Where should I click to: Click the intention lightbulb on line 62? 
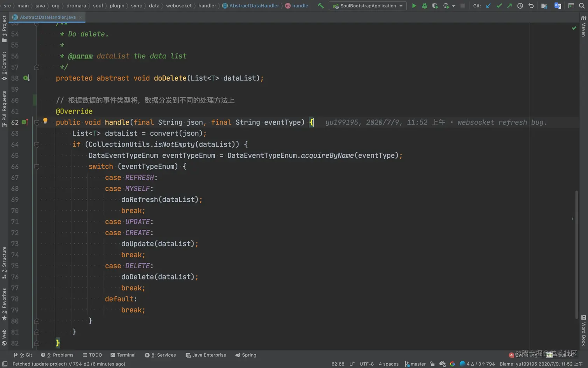(45, 121)
